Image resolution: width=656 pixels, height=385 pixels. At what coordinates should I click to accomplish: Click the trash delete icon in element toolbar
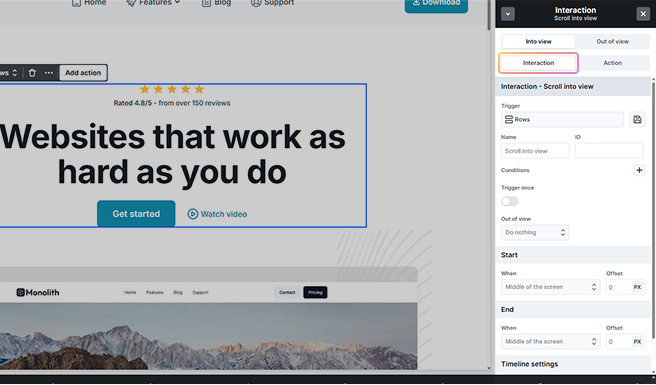tap(32, 73)
